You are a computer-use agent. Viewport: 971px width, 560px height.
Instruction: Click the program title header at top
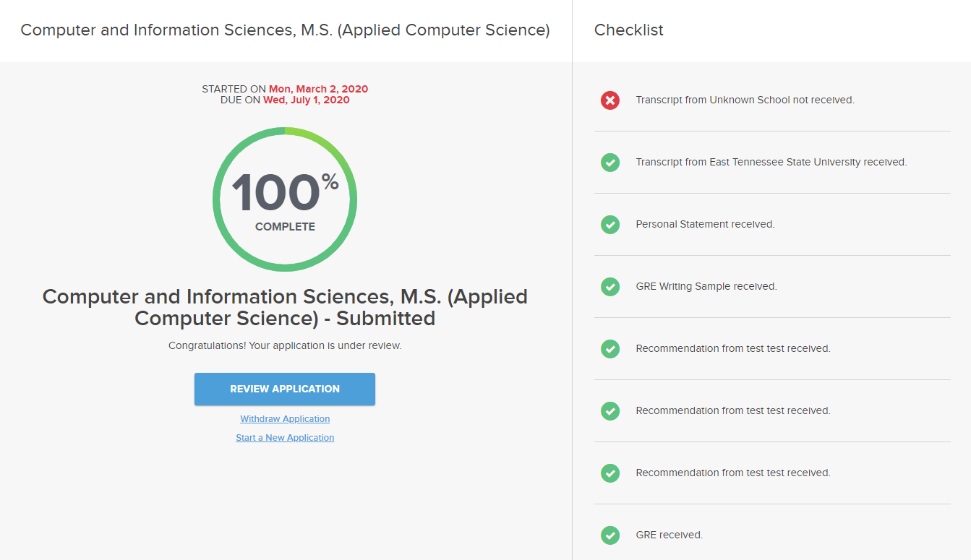(285, 30)
